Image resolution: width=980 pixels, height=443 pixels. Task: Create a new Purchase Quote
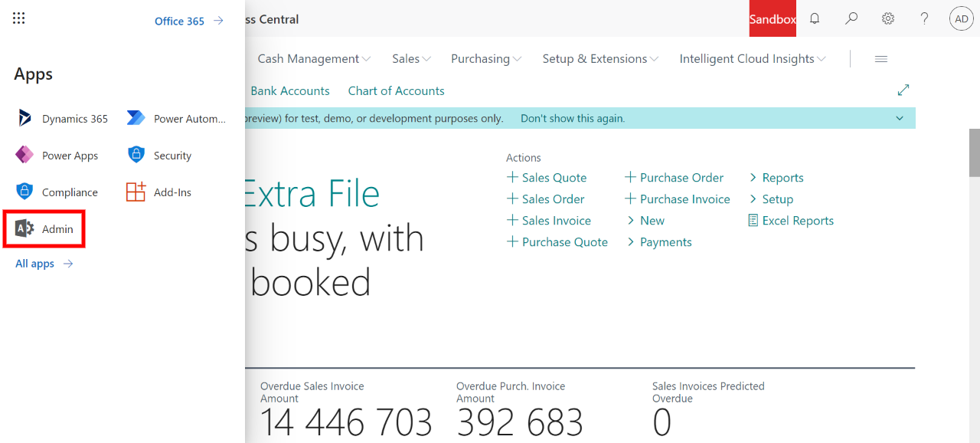coord(557,242)
